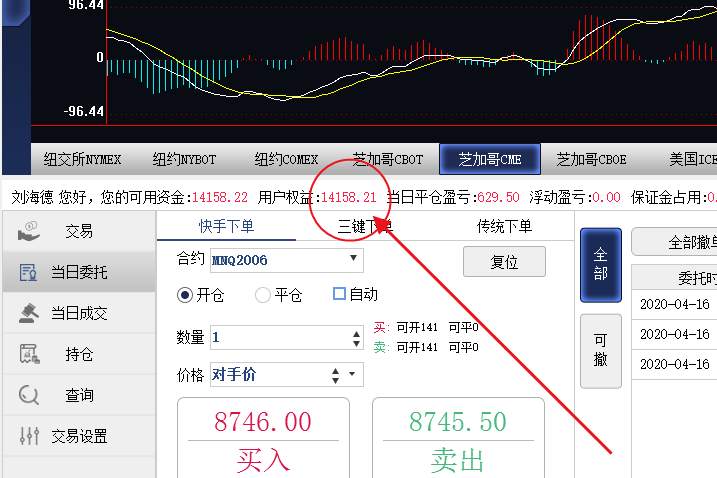The image size is (717, 478).
Task: Click the -96.44 chart axis label
Action: (84, 111)
